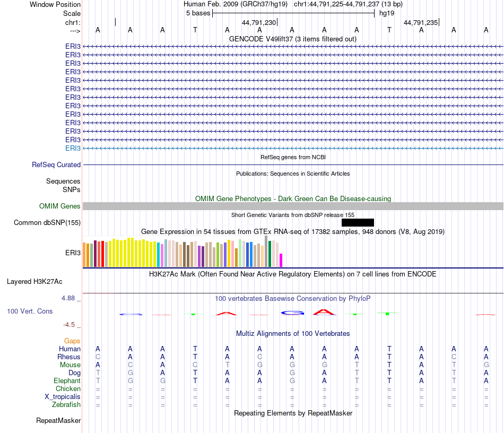Screen dimensions: 504x433
Task: Click the dark green bar in the GTEx chart
Action: 270,254
